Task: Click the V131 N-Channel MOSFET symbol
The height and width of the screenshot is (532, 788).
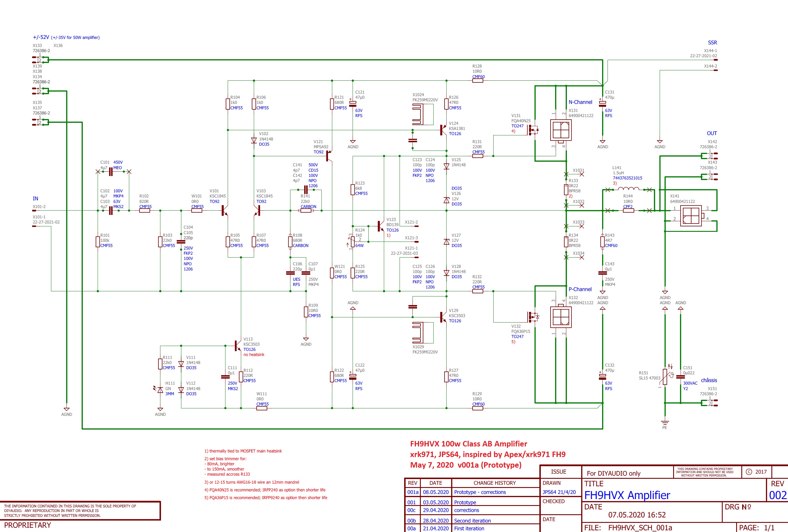Action: (533, 130)
